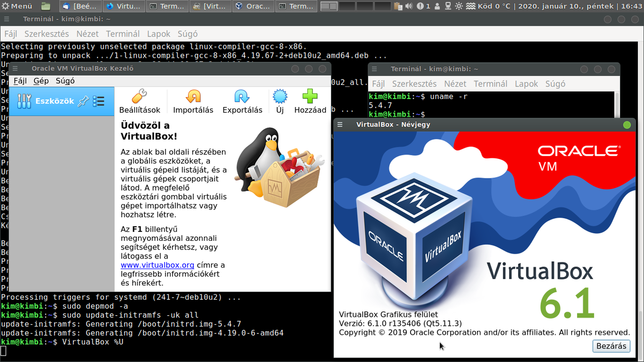The width and height of the screenshot is (644, 362).
Task: Open window menu icon of small terminal
Action: pos(375,69)
